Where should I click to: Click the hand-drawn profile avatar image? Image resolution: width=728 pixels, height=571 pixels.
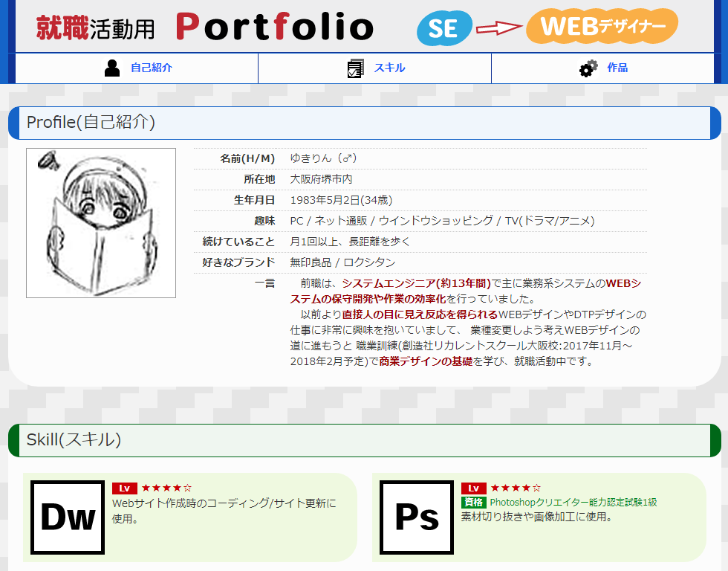pyautogui.click(x=101, y=223)
